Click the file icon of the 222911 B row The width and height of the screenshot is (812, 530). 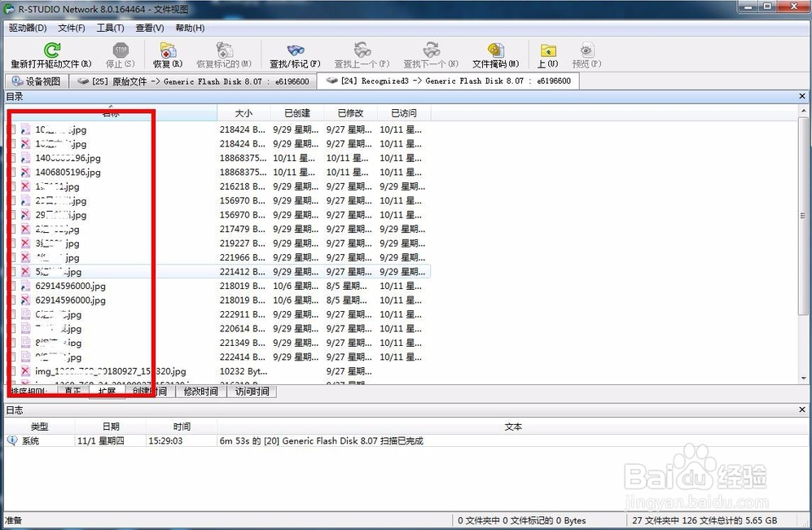click(25, 314)
